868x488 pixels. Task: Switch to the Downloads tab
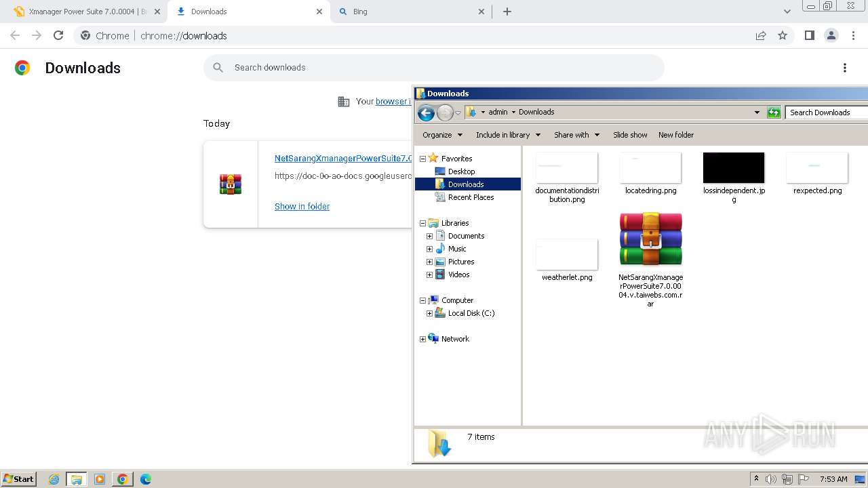pos(248,12)
